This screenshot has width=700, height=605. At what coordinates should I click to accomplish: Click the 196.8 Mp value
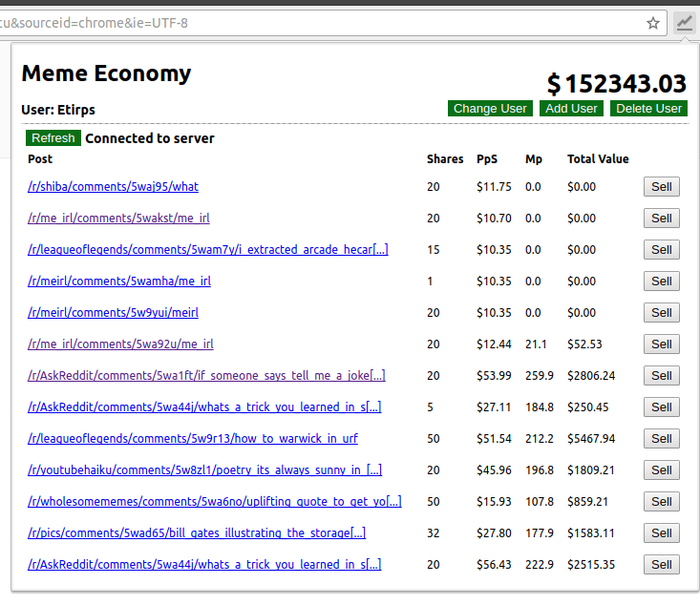(x=540, y=470)
